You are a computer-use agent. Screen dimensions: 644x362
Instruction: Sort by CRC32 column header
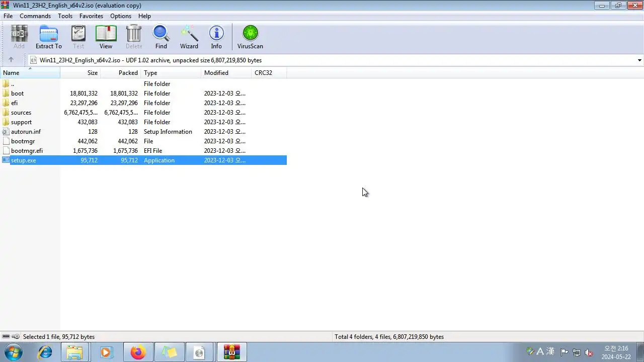point(269,73)
